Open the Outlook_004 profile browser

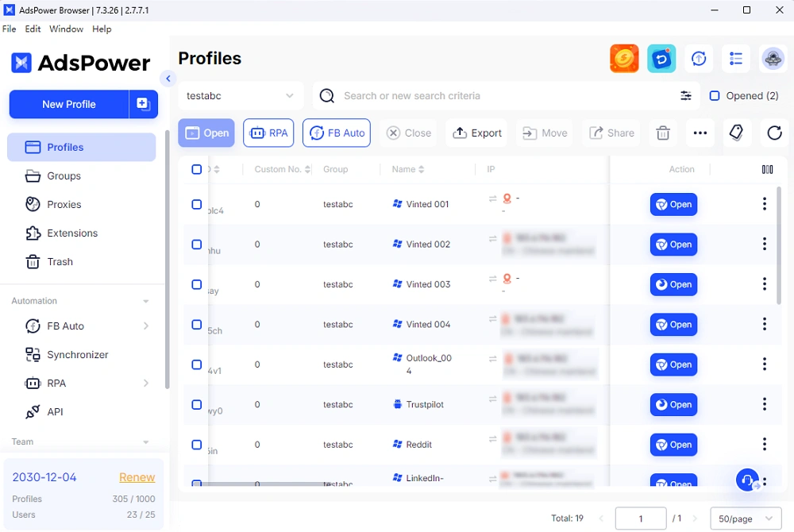673,364
